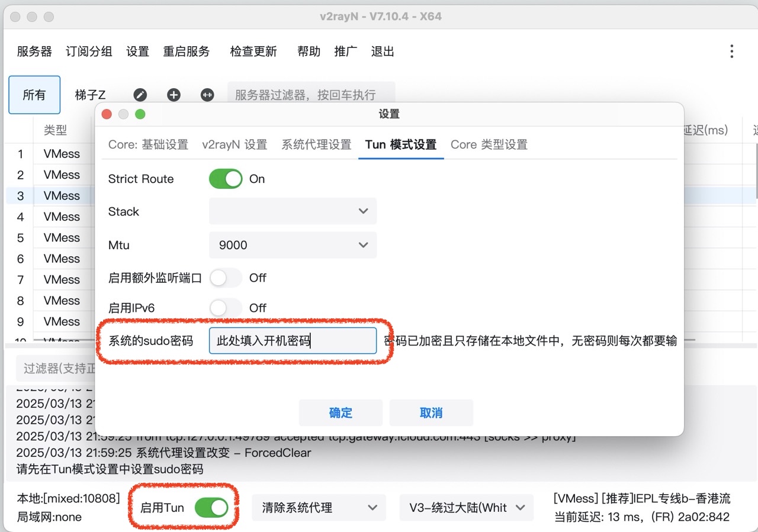This screenshot has width=758, height=532.
Task: Click the 确定 button
Action: tap(341, 413)
